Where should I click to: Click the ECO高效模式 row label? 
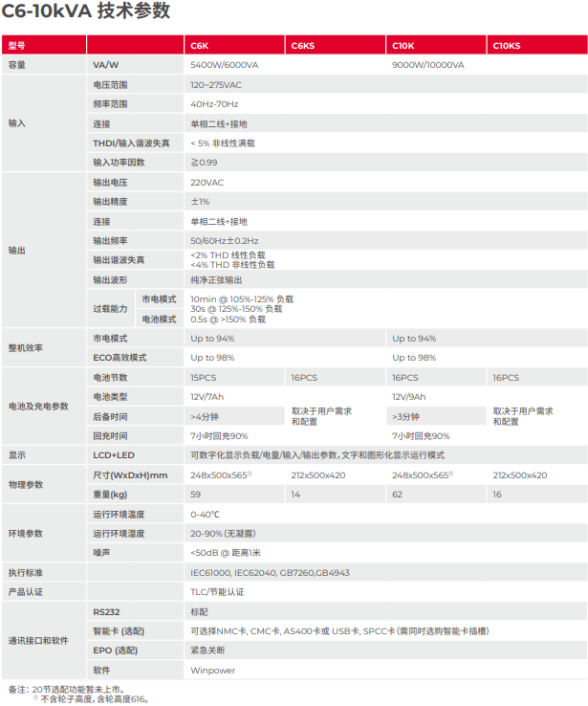120,358
